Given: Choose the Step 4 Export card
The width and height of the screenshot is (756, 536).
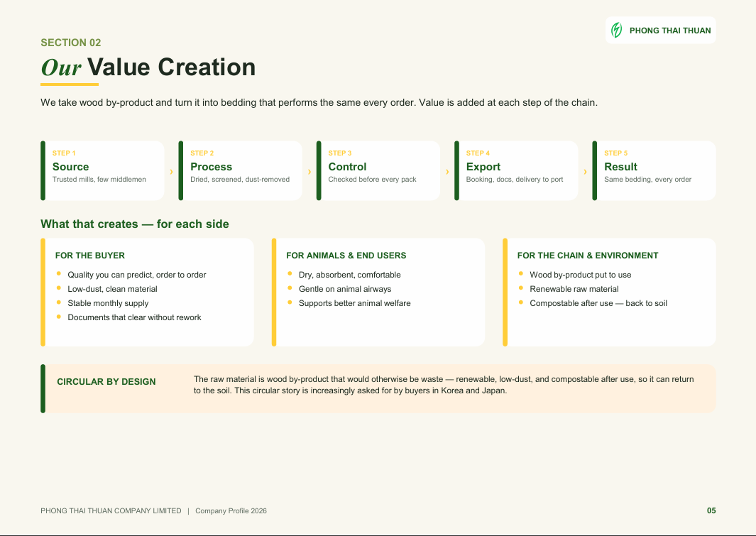Looking at the screenshot, I should [x=516, y=170].
